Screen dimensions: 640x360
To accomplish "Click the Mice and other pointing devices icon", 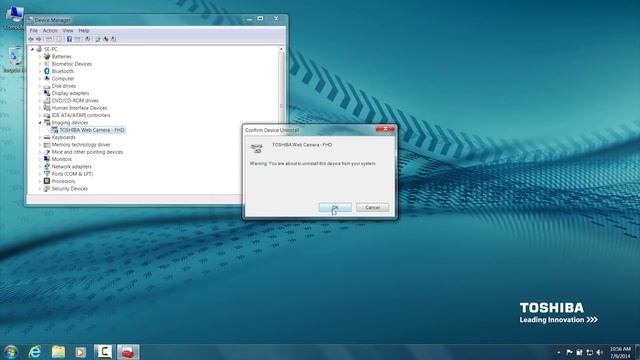I will 47,152.
